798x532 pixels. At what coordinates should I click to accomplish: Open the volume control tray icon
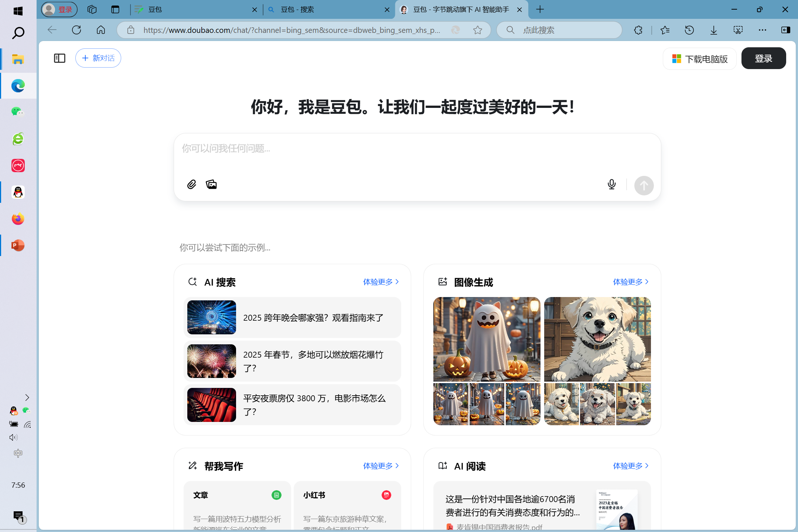(14, 437)
